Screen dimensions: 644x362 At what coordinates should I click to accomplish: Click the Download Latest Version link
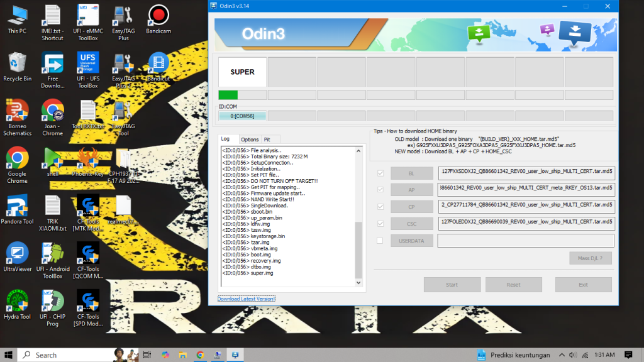tap(246, 299)
